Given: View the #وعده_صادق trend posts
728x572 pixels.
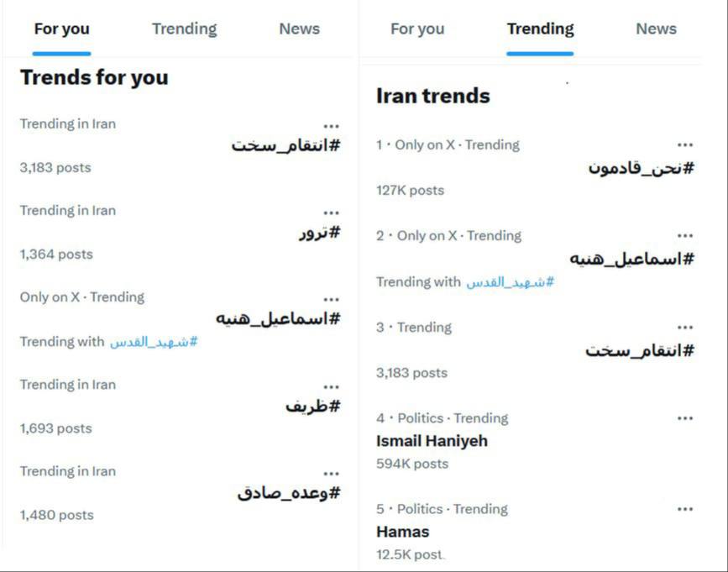Looking at the screenshot, I should click(x=289, y=494).
